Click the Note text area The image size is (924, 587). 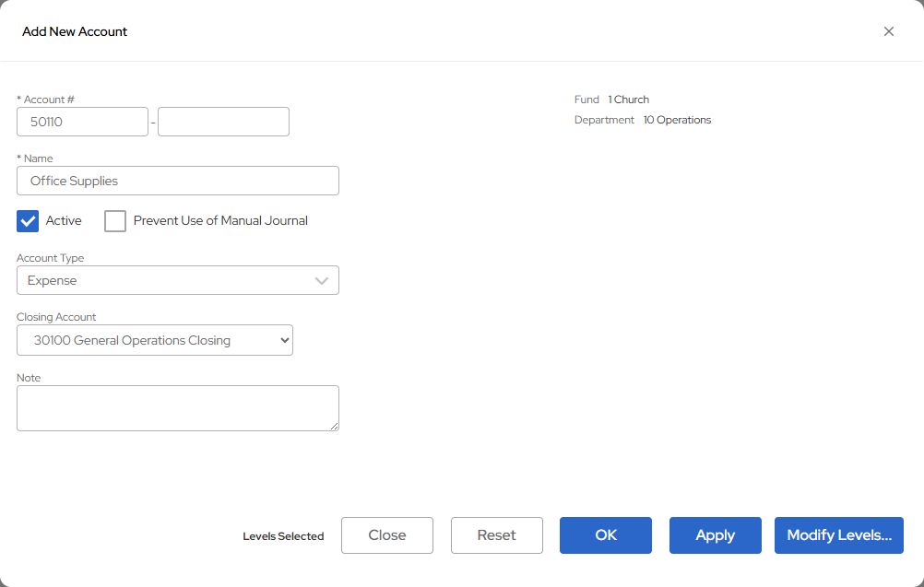[x=177, y=407]
